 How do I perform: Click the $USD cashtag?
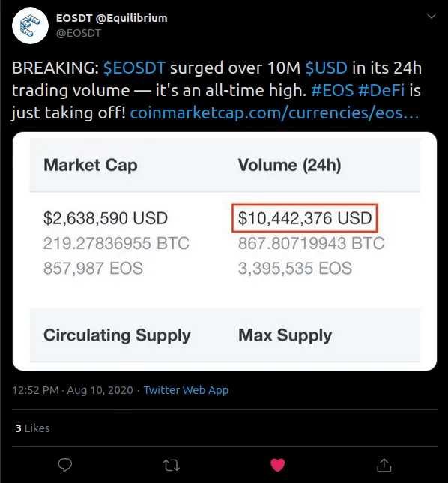[x=326, y=67]
